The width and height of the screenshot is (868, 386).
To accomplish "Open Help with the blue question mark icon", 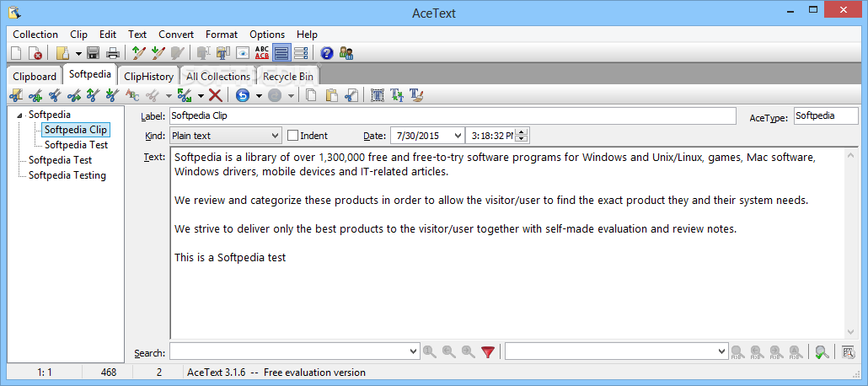I will [327, 53].
